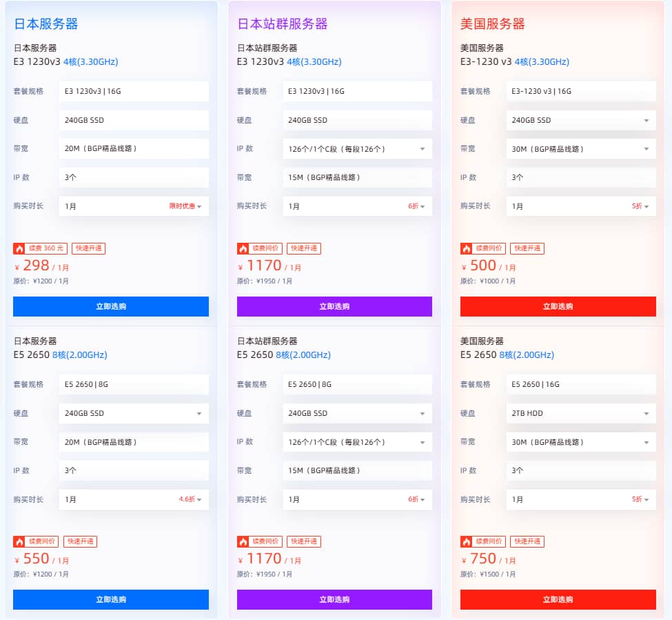Click the flame icon on the bottom 日本站群 E5 card

(x=242, y=541)
